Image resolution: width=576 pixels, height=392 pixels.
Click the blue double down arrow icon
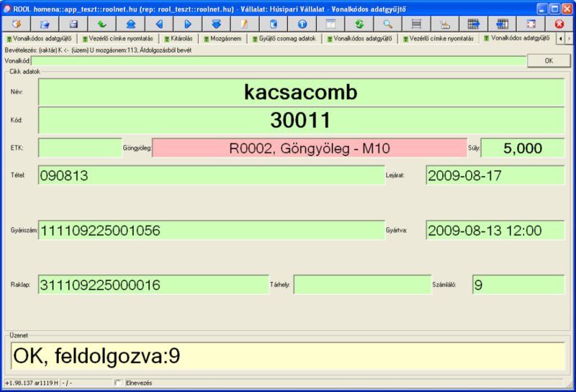coord(216,24)
